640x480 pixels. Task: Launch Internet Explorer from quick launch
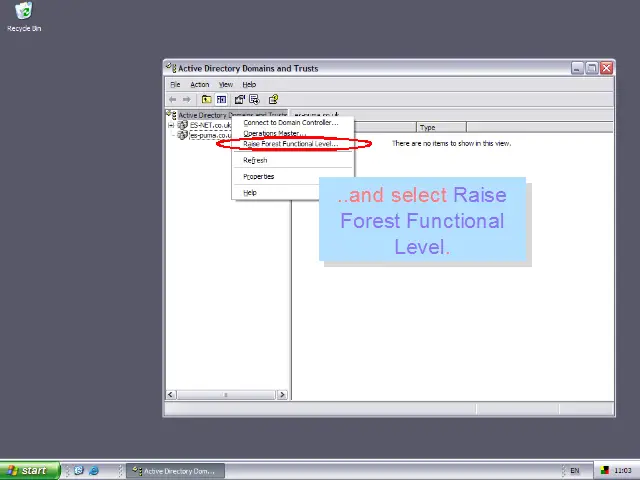click(x=94, y=470)
